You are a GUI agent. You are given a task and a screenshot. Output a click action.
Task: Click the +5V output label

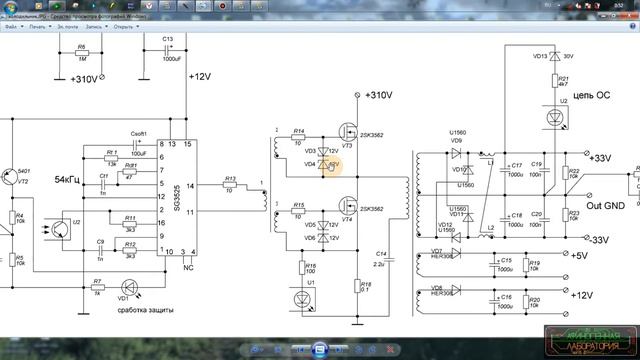pos(579,256)
